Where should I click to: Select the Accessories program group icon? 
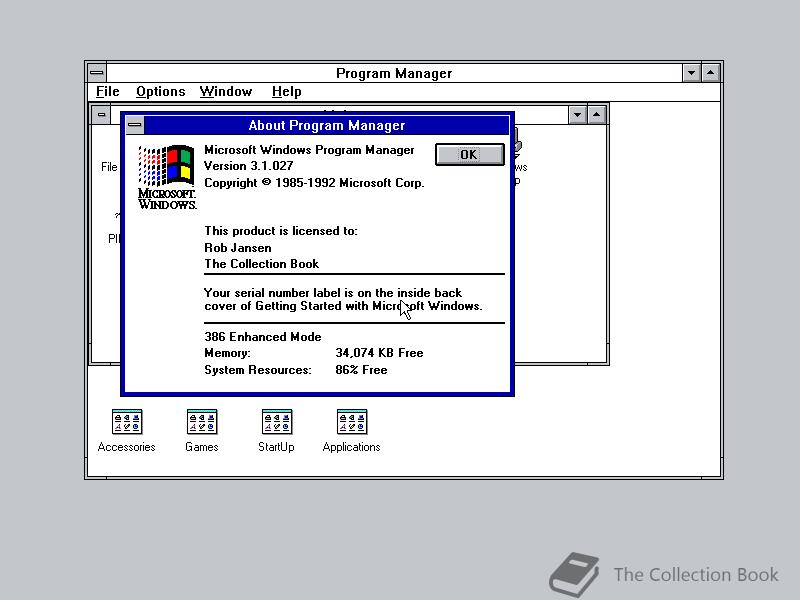pos(127,431)
